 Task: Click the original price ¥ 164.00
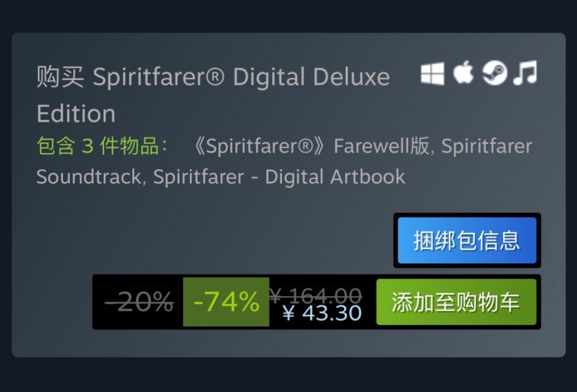click(316, 295)
